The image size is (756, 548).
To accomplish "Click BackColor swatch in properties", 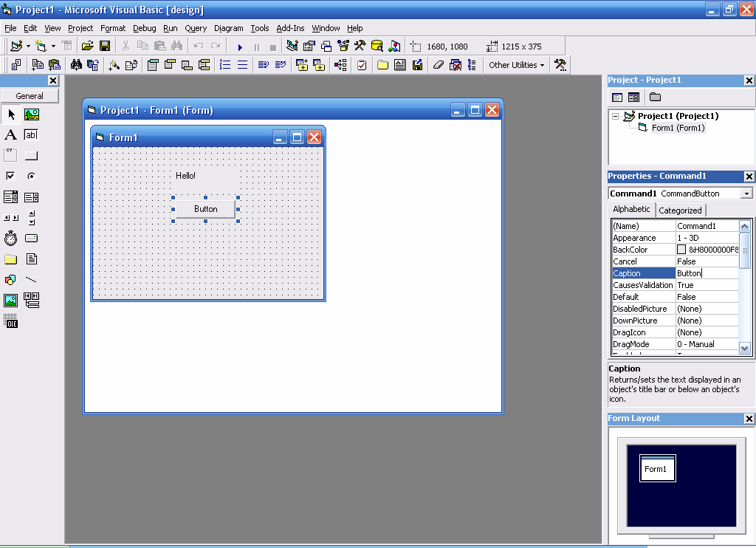I will [x=681, y=250].
